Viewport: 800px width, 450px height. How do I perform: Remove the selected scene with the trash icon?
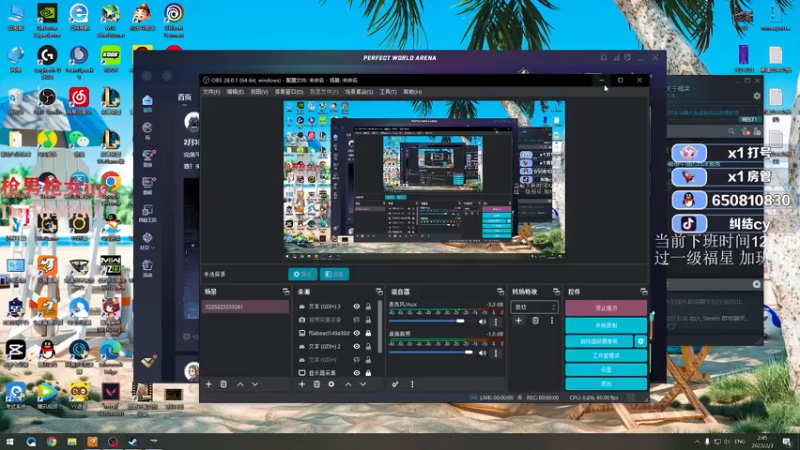[223, 384]
